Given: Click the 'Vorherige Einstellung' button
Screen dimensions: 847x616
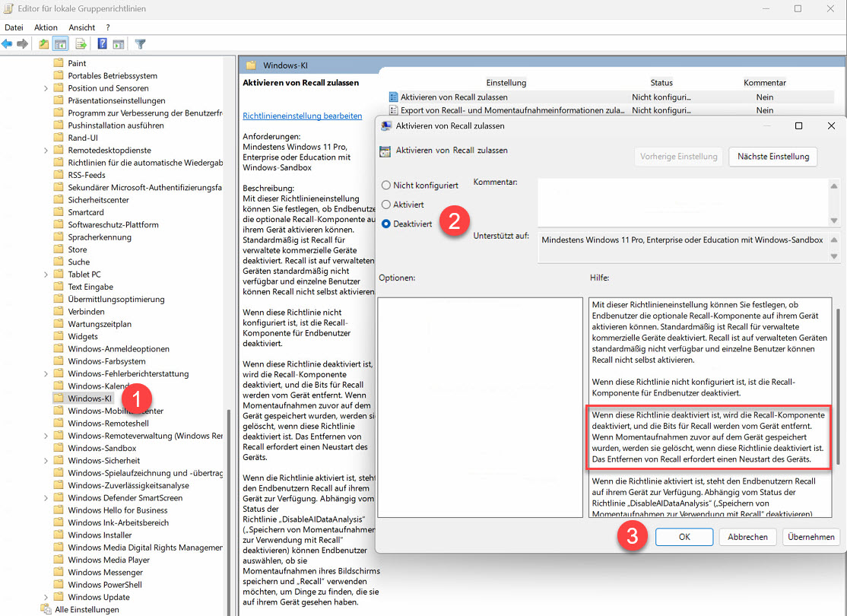Looking at the screenshot, I should tap(679, 157).
